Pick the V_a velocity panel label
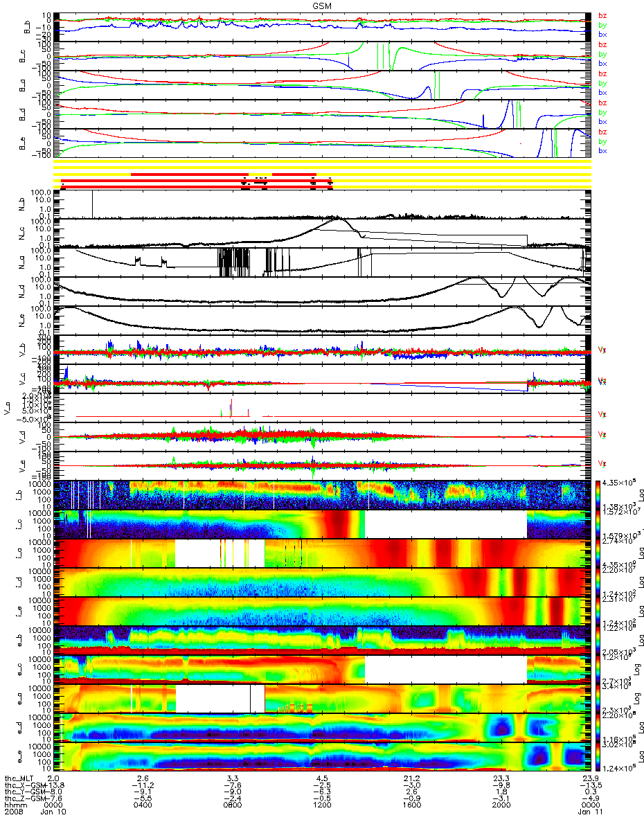The image size is (644, 831). 7,408
